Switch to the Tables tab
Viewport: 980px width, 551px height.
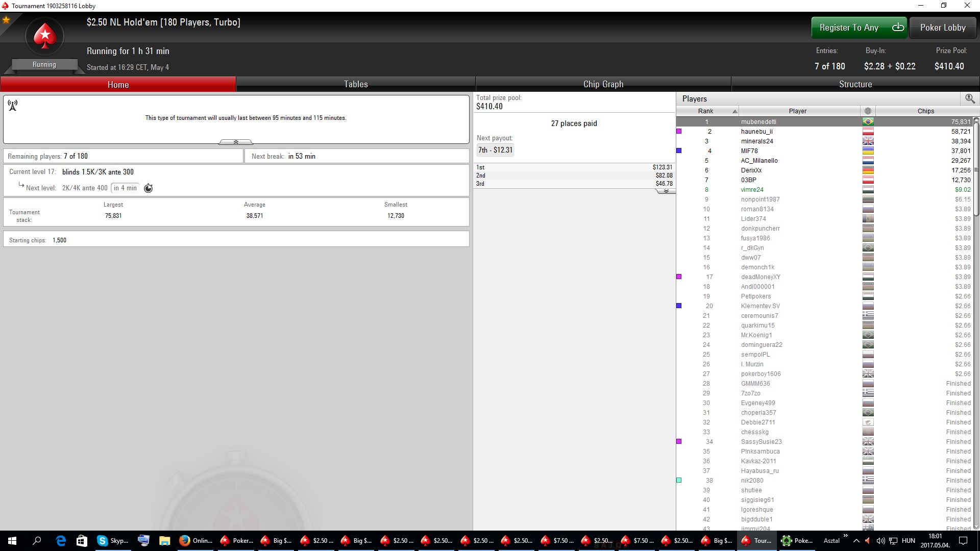coord(356,84)
